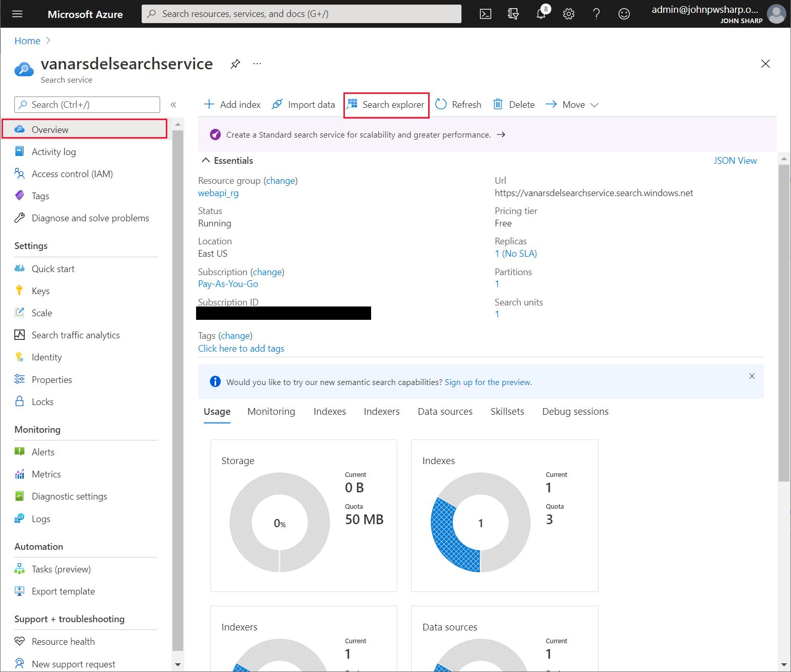Click Delete in toolbar
Screen dimensions: 791x672
pos(514,105)
